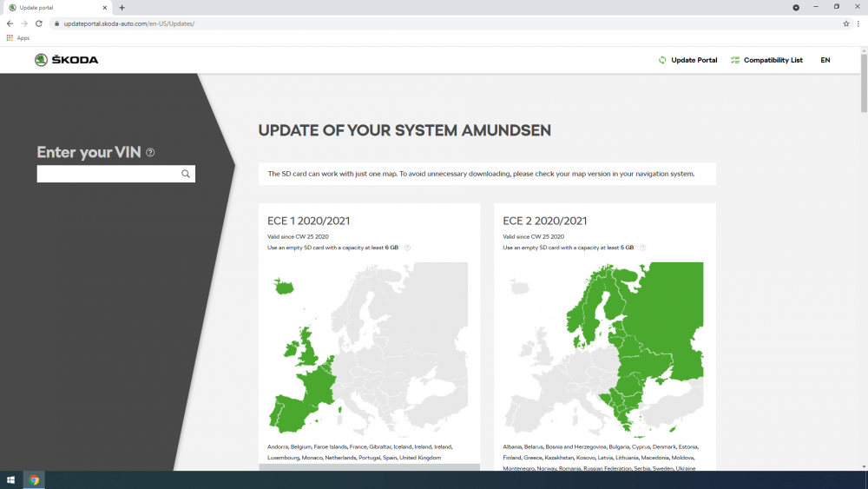Click the ECE 2 country list text
This screenshot has height=489, width=868.
pyautogui.click(x=601, y=458)
